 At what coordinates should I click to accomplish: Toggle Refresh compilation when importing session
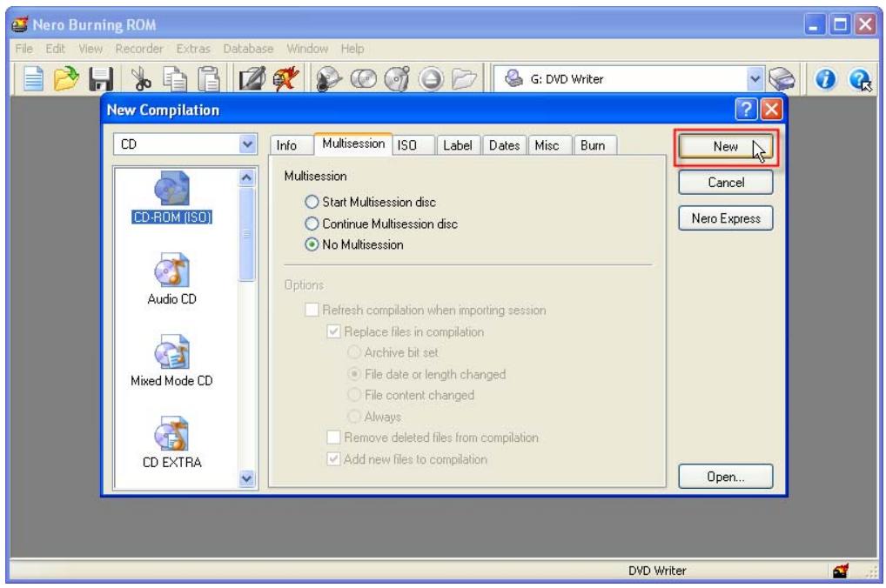(426, 311)
